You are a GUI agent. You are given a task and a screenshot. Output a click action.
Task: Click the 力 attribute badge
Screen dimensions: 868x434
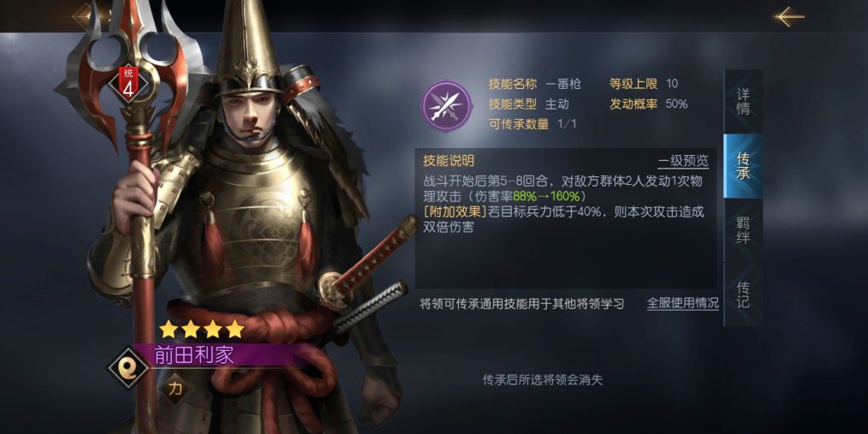click(x=175, y=389)
